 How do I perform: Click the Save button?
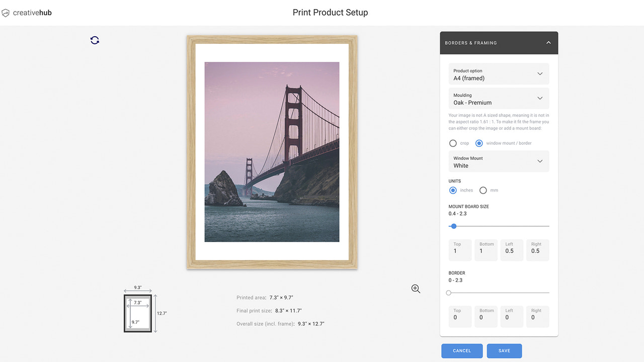(x=504, y=350)
